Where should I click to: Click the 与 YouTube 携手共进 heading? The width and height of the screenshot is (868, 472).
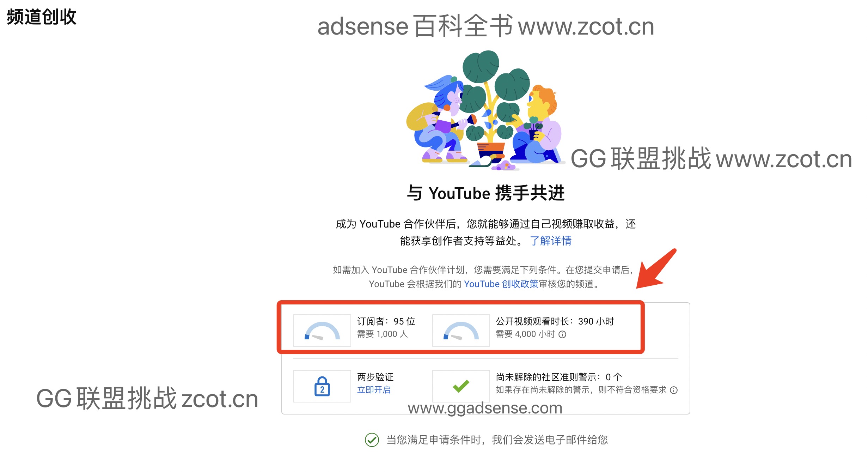485,193
